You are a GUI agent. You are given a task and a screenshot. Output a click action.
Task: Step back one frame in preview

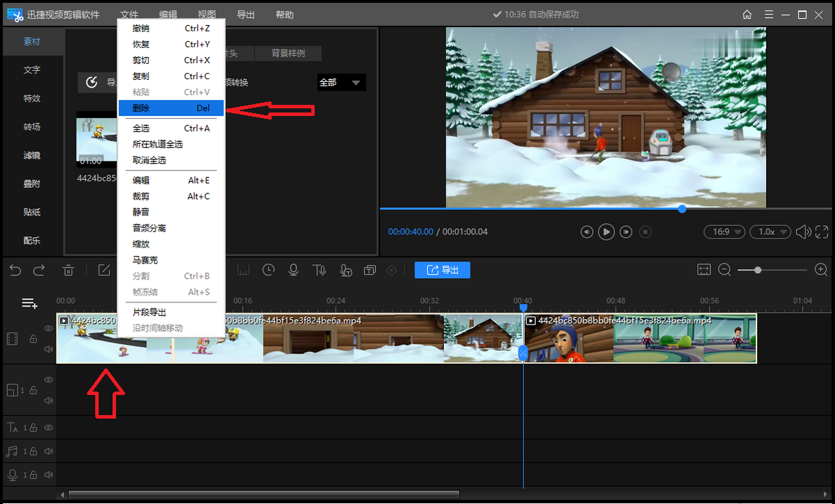click(587, 231)
